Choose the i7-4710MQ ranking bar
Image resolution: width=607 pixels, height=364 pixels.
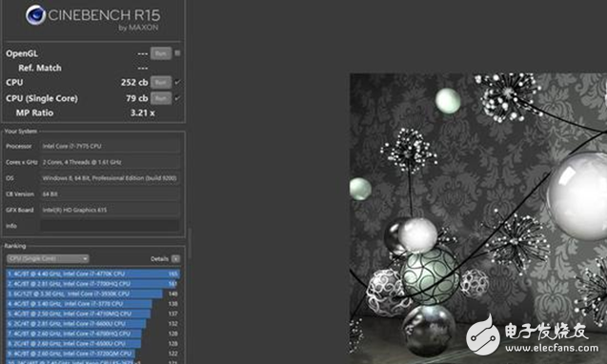93,313
